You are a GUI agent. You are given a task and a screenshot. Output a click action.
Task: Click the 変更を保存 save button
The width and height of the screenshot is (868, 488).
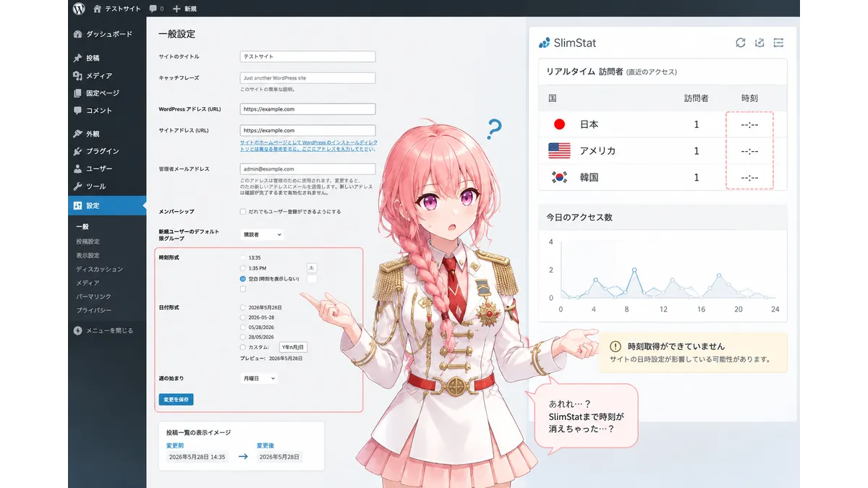[x=176, y=399]
